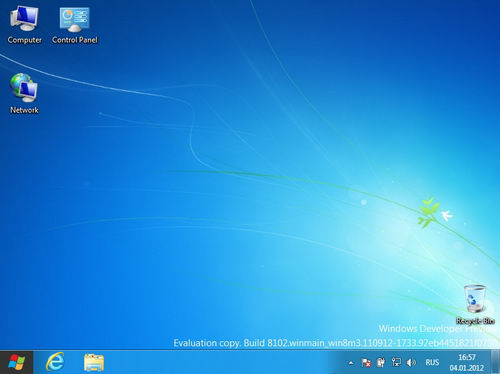
Task: Select the Computer desktop icon
Action: coord(24,25)
